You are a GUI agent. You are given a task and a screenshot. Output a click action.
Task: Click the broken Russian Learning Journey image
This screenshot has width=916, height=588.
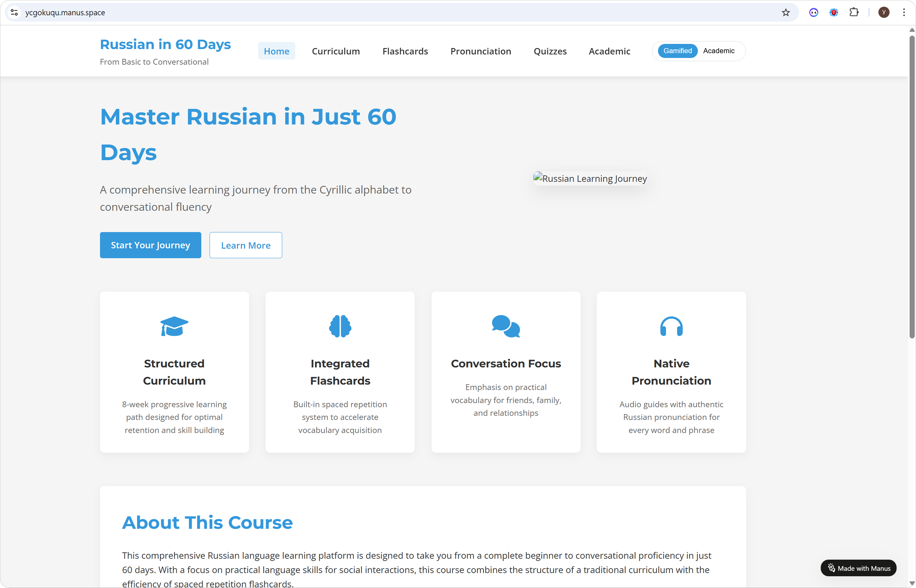590,178
